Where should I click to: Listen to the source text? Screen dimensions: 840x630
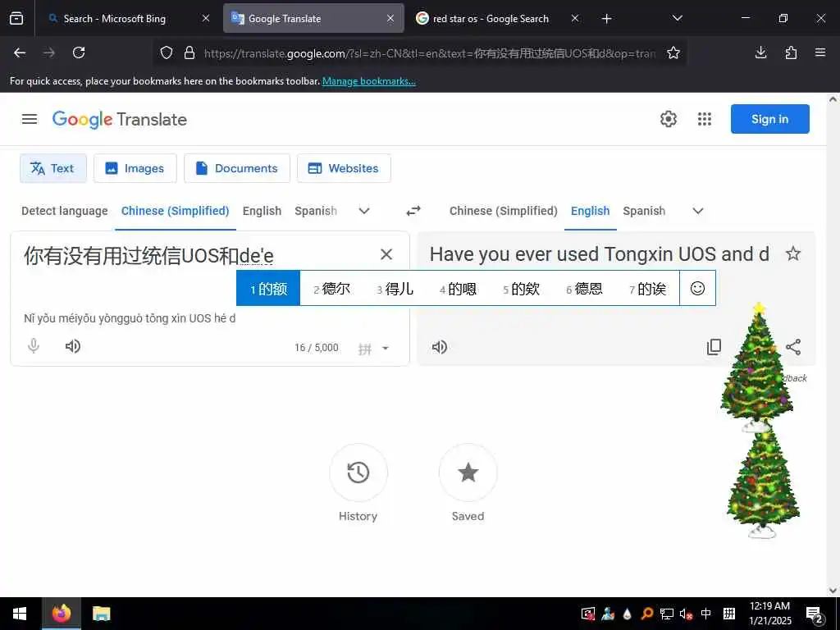coord(73,346)
